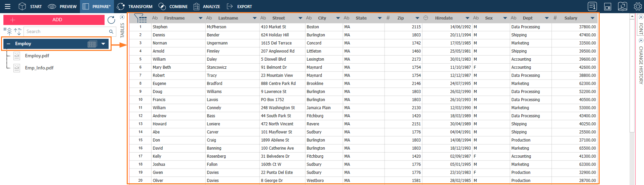Image resolution: width=644 pixels, height=185 pixels.
Task: Click the refresh icon beside ADD
Action: click(111, 20)
